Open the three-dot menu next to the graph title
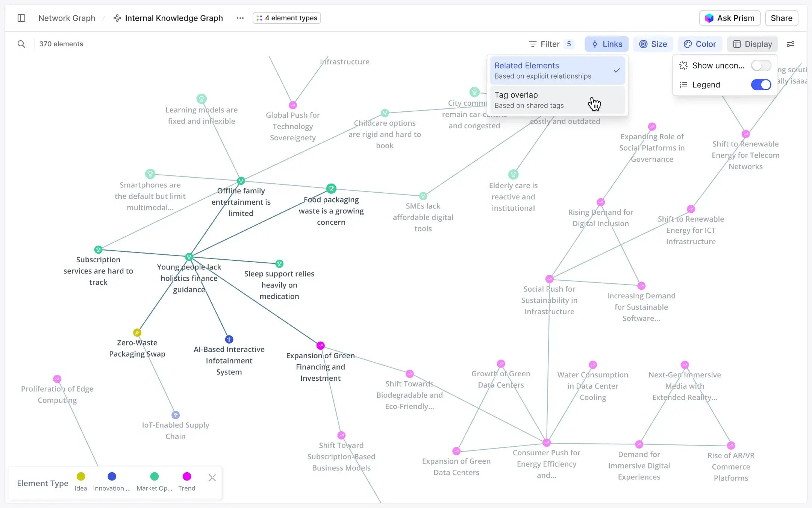 (x=239, y=18)
